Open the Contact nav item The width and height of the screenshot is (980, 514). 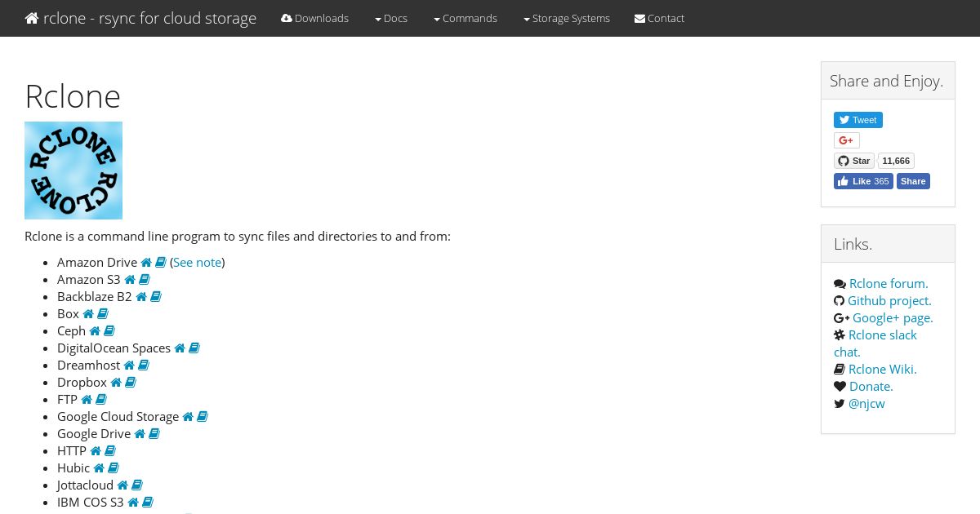[x=660, y=18]
